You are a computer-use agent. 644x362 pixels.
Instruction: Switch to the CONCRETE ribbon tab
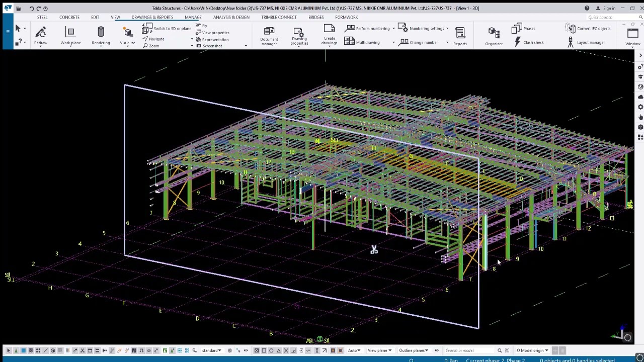[69, 17]
